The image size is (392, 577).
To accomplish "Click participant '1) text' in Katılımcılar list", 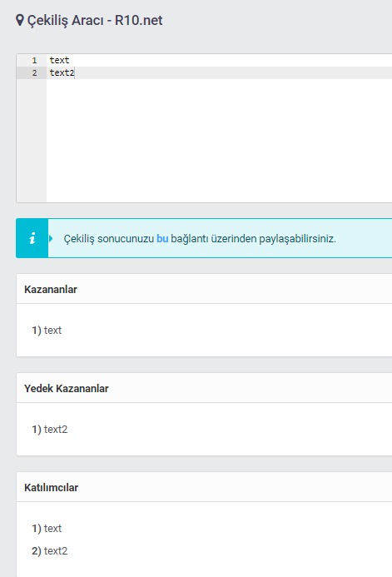I will pyautogui.click(x=47, y=528).
